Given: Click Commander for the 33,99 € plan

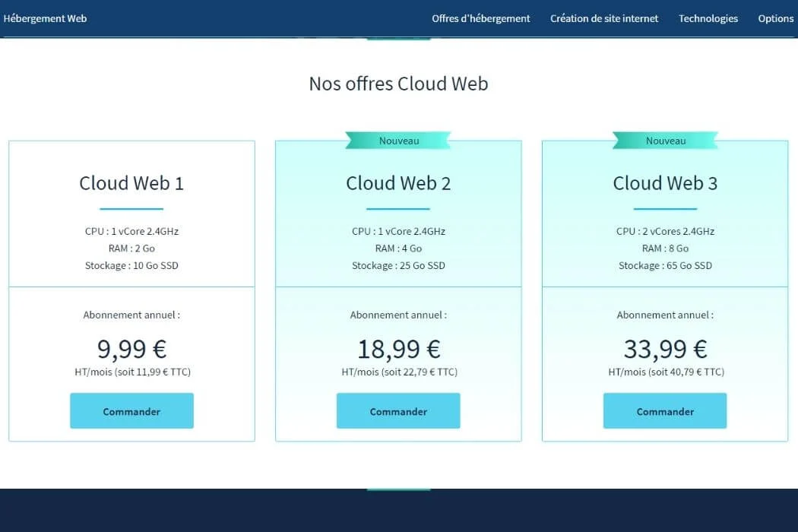Looking at the screenshot, I should point(665,411).
